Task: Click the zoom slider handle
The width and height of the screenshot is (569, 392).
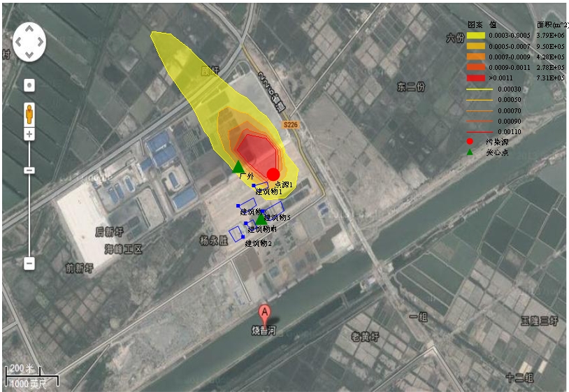Action: point(29,170)
